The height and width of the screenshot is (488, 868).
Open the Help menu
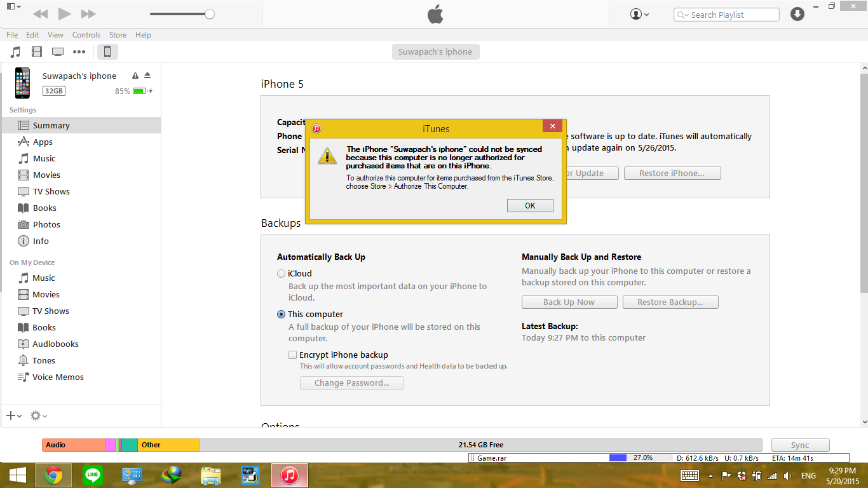coord(143,35)
